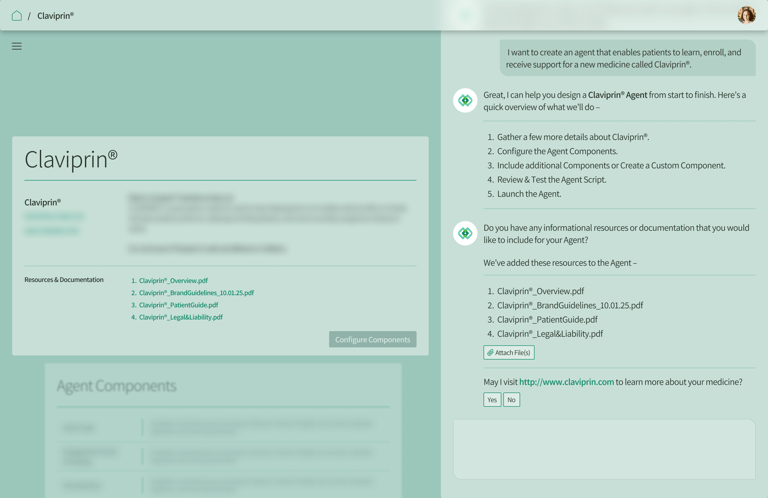Select Claviprin®_PatientGuide.pdf in the chat list

tap(547, 319)
